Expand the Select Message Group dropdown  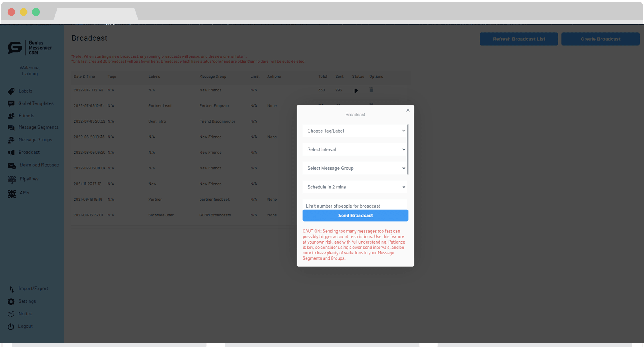[355, 168]
